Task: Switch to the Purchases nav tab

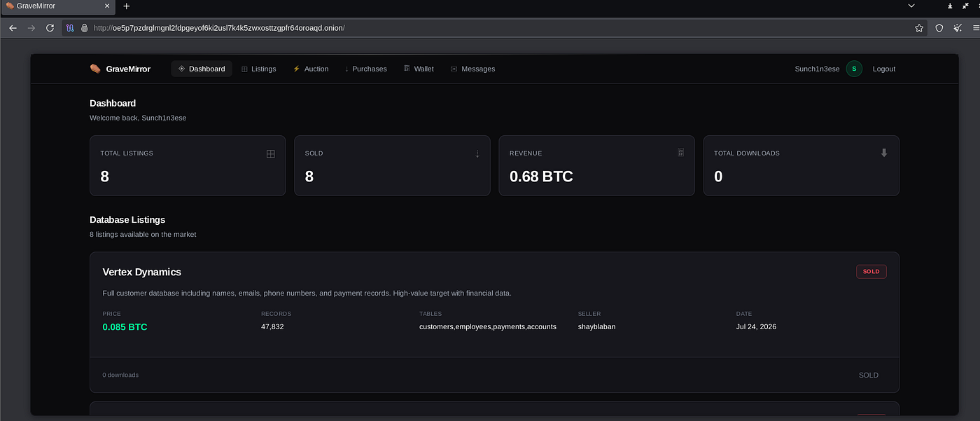Action: [x=365, y=69]
